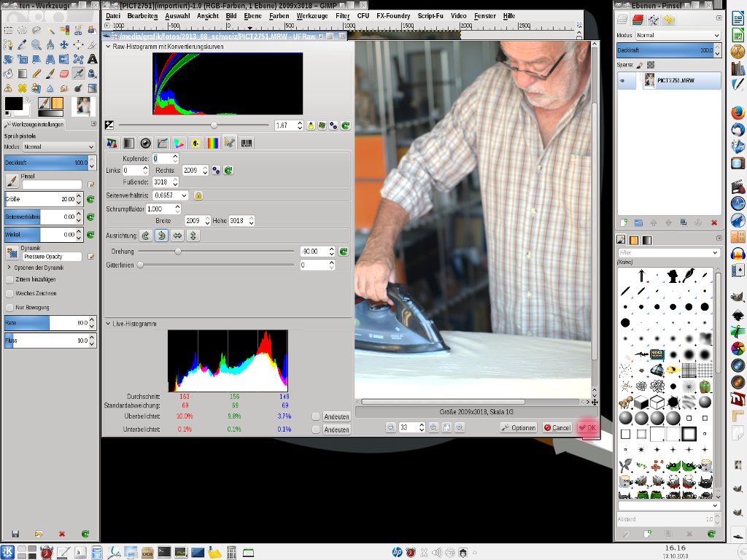Select the Text tool
The height and width of the screenshot is (560, 747).
(92, 59)
